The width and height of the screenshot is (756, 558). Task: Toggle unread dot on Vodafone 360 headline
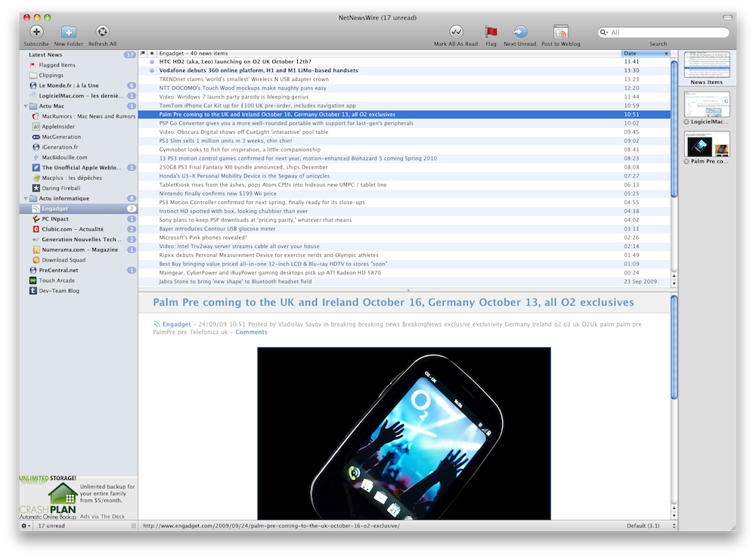click(152, 70)
